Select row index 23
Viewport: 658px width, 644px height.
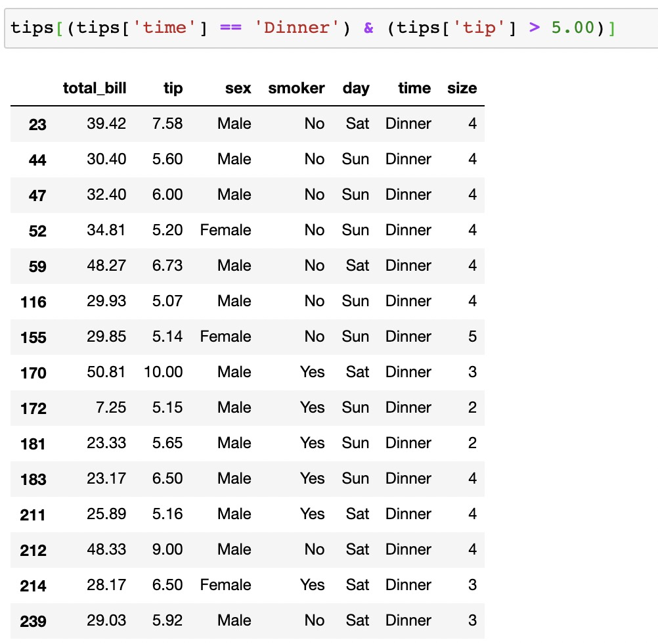pyautogui.click(x=37, y=124)
